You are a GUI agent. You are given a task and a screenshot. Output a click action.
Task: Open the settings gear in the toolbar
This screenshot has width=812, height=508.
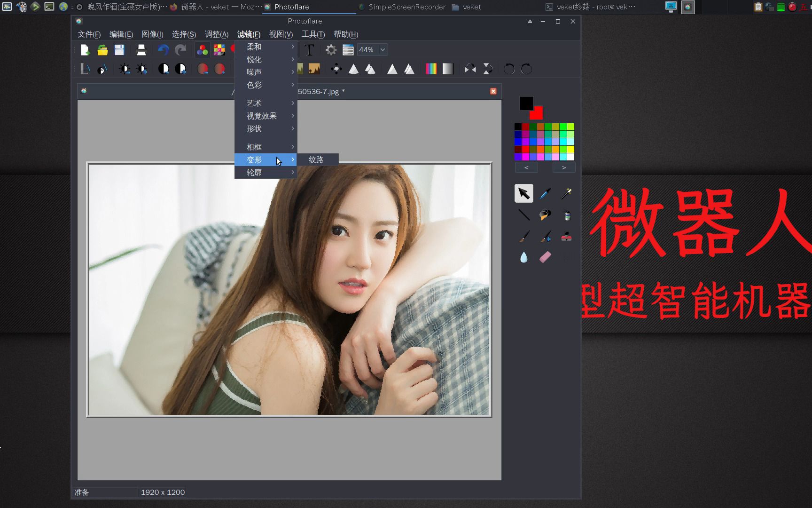click(331, 50)
